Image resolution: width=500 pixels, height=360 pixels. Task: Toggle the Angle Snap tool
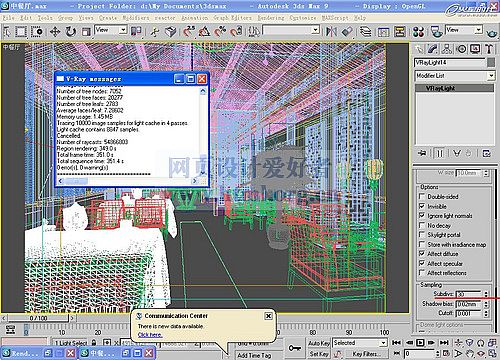pyautogui.click(x=204, y=32)
